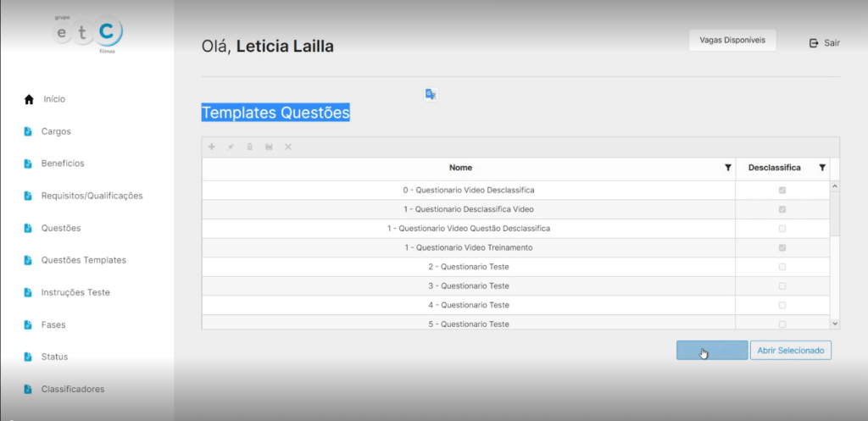Open the Desclassifica column filter

coord(821,168)
